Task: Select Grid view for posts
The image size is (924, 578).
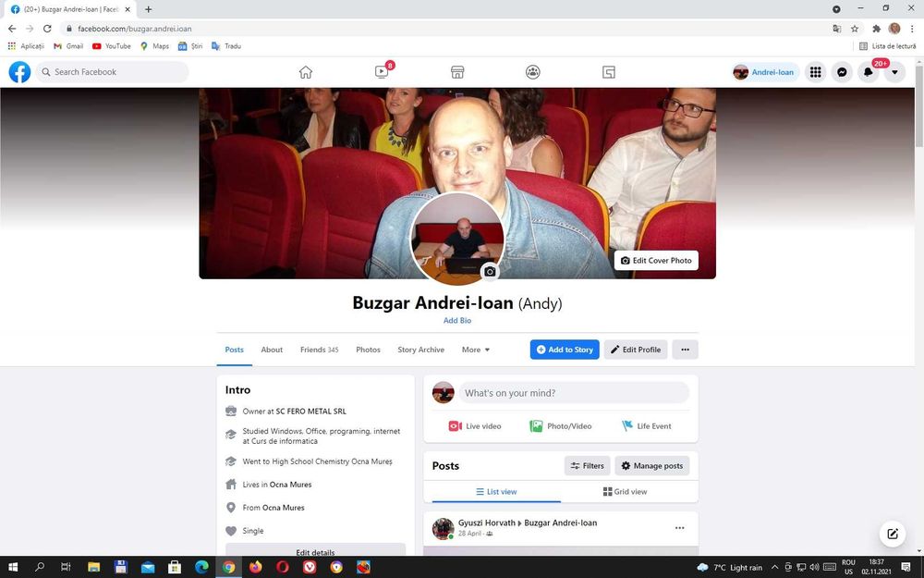Action: click(x=625, y=491)
